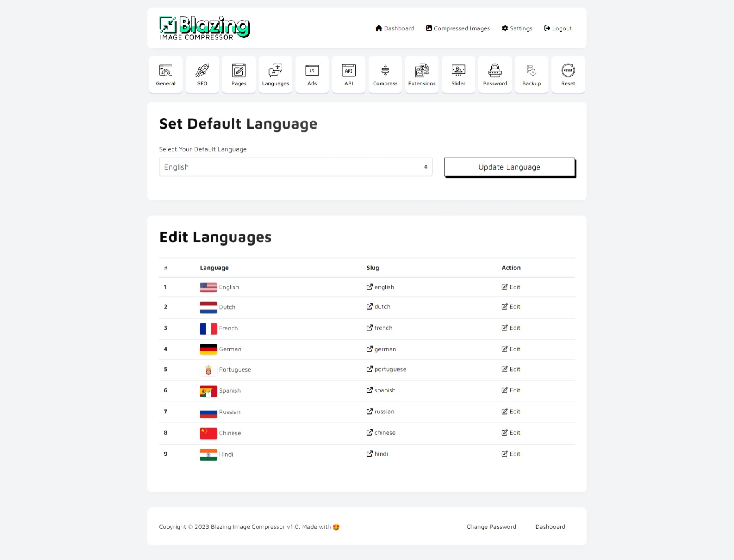Open the API settings icon
Image resolution: width=734 pixels, height=560 pixels.
coord(349,75)
